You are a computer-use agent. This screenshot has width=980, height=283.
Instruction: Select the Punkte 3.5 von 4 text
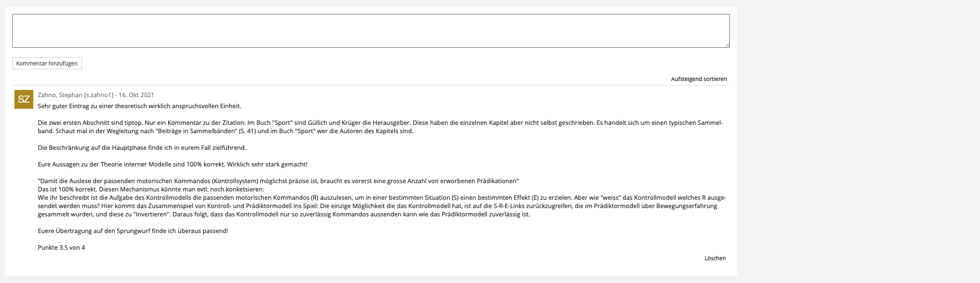(62, 247)
